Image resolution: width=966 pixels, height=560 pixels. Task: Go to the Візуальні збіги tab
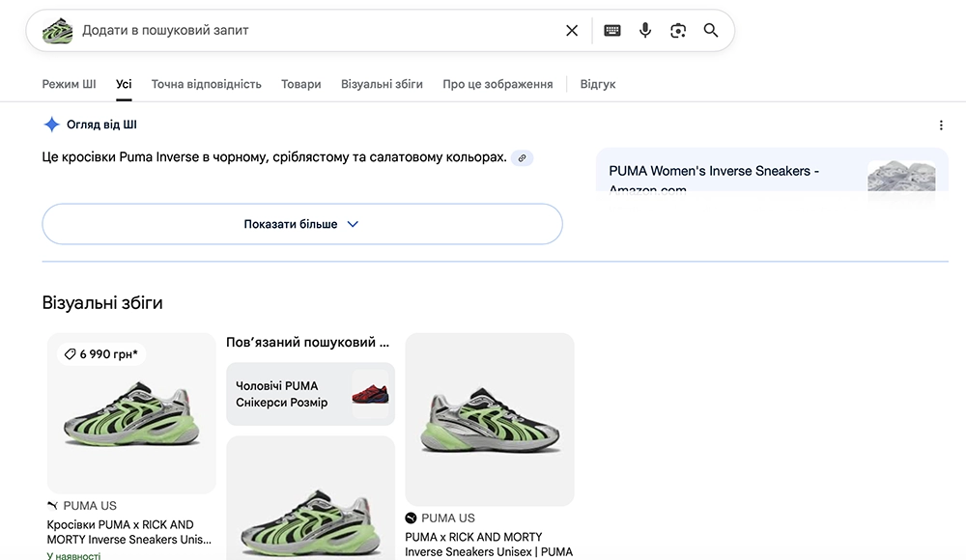pyautogui.click(x=382, y=84)
